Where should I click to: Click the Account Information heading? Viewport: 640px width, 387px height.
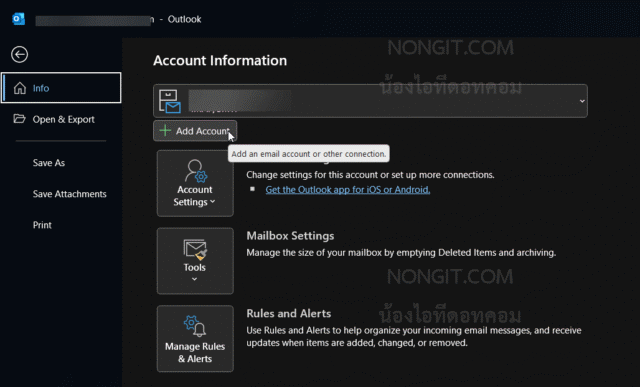220,60
